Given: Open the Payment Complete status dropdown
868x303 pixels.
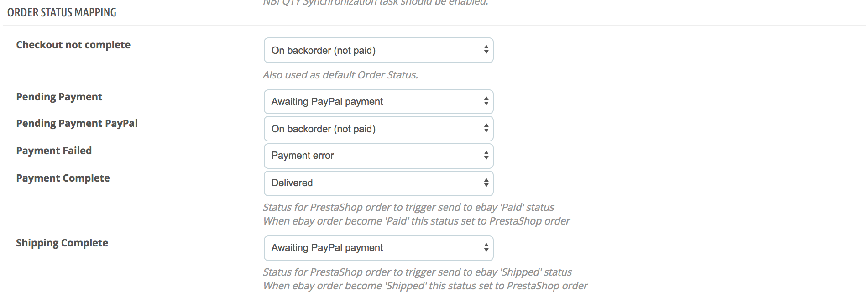Looking at the screenshot, I should (378, 183).
